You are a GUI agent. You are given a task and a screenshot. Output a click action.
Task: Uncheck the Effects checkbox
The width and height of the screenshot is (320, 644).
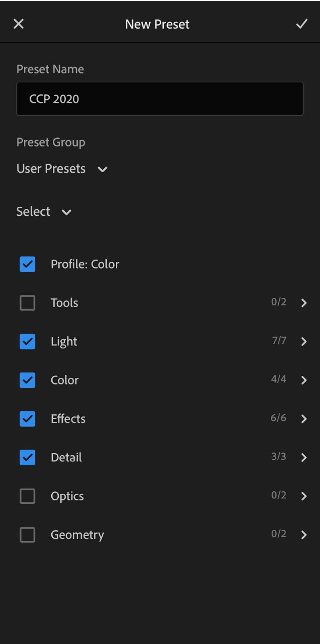pos(27,419)
